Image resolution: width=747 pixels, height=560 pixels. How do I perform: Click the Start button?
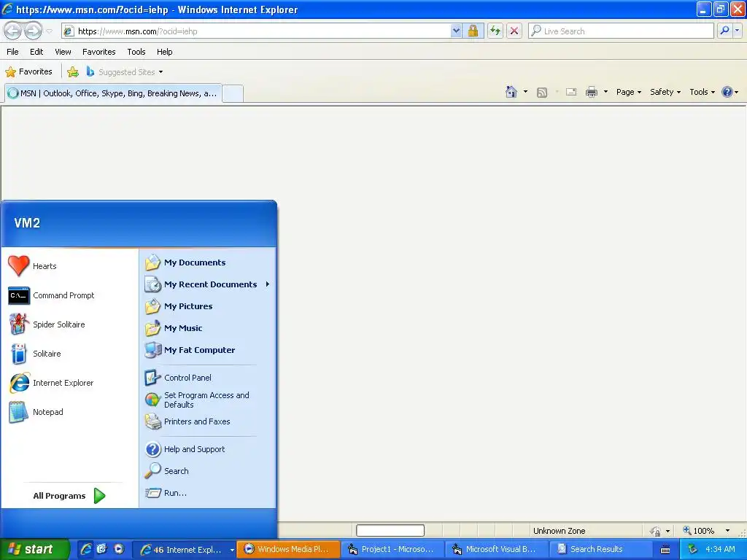[x=34, y=549]
